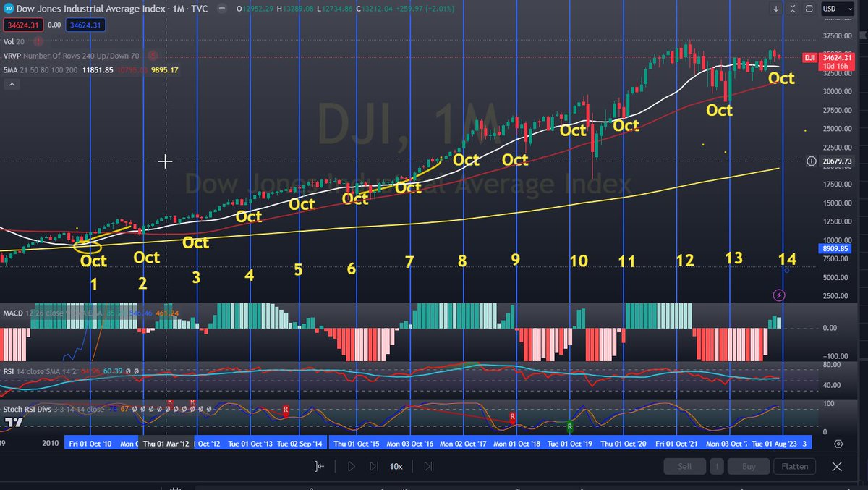Click the replay step-forward button
The image size is (868, 490).
coord(373,466)
